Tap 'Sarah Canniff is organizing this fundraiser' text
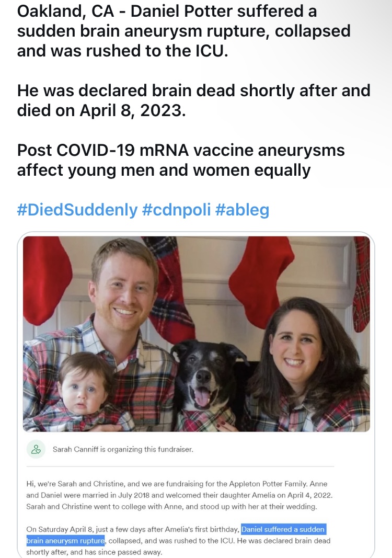 (123, 449)
